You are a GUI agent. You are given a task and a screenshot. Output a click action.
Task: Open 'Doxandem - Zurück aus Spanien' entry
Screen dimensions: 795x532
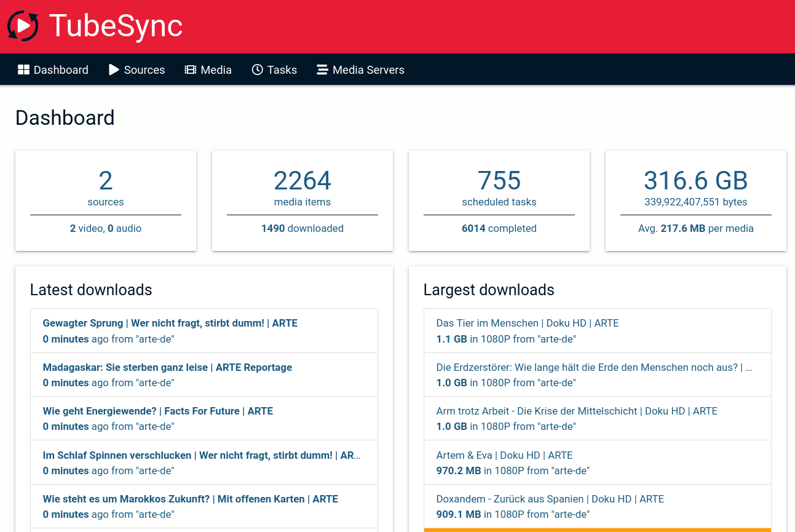(x=598, y=506)
